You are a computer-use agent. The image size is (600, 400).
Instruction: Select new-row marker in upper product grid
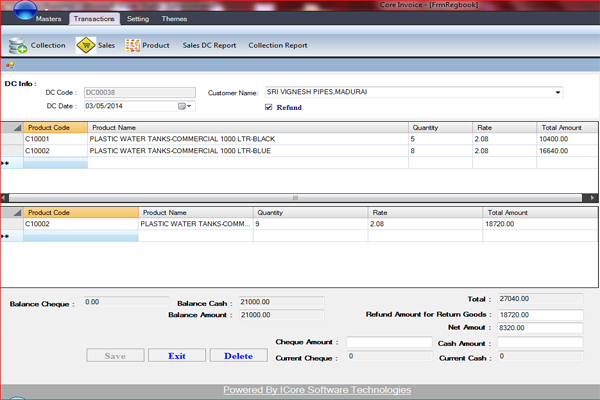point(6,163)
